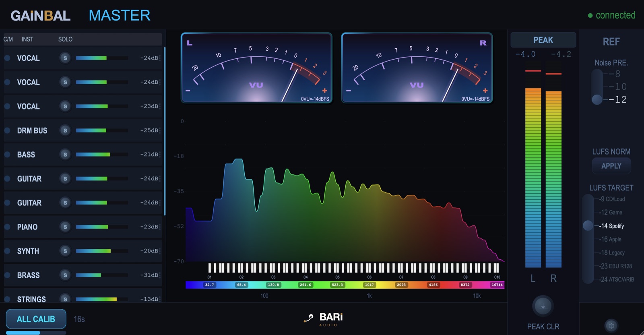Toggle the second GUITAR channel circle
Screen dimensions: 644x335
tap(7, 203)
